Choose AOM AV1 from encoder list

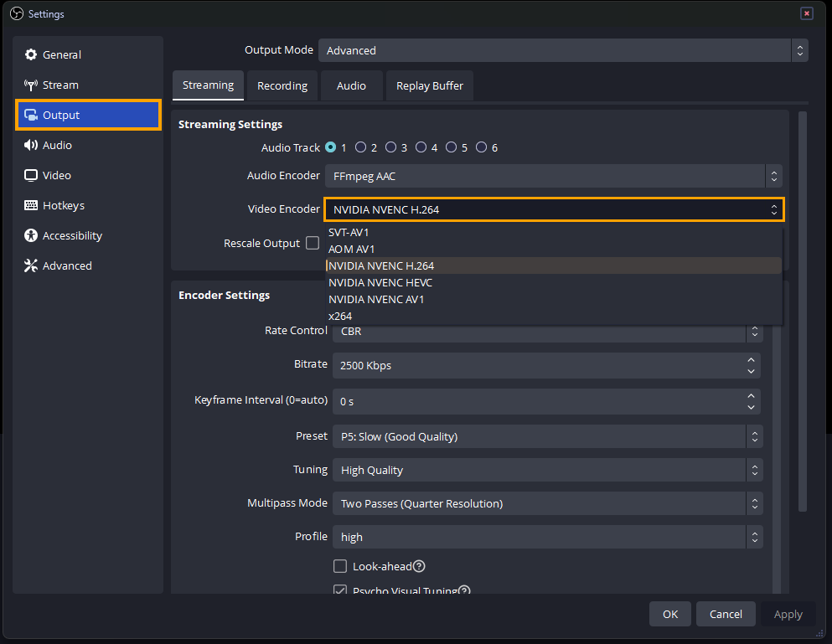click(x=554, y=249)
